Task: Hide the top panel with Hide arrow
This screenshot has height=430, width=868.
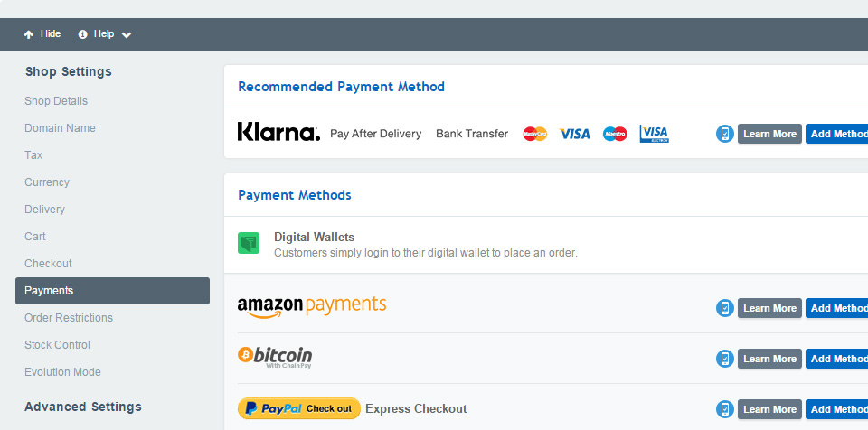Action: pyautogui.click(x=42, y=34)
